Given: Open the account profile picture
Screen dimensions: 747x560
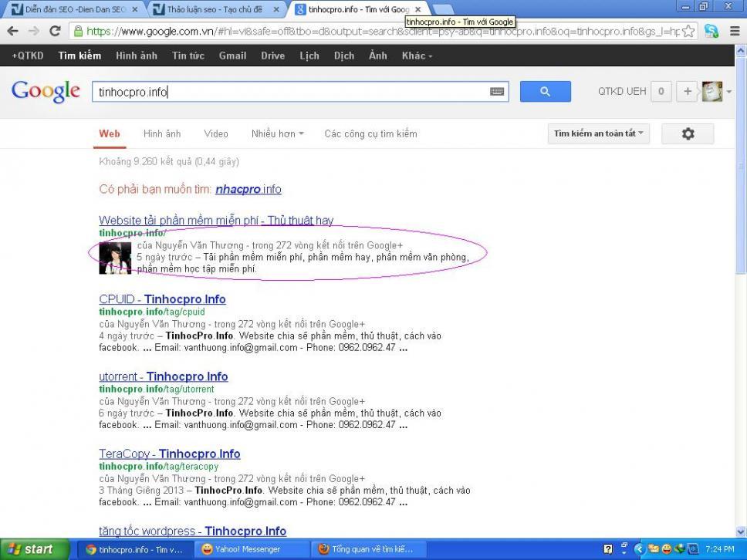Looking at the screenshot, I should (712, 92).
